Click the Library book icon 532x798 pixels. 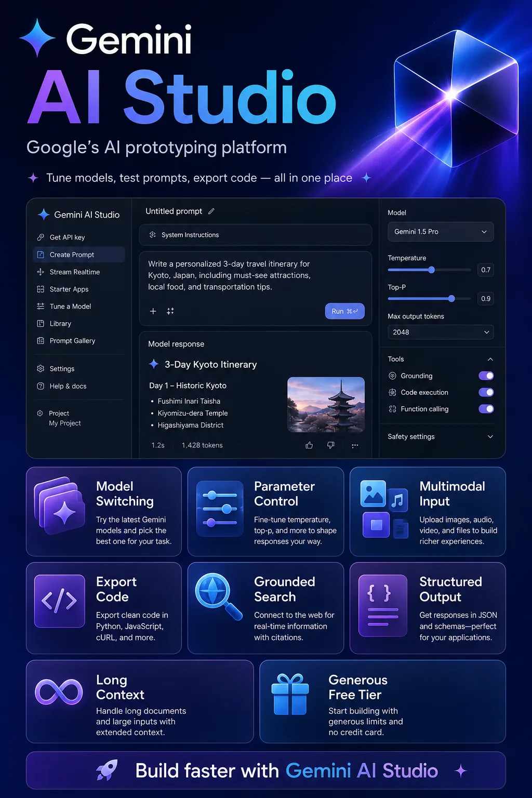[41, 323]
